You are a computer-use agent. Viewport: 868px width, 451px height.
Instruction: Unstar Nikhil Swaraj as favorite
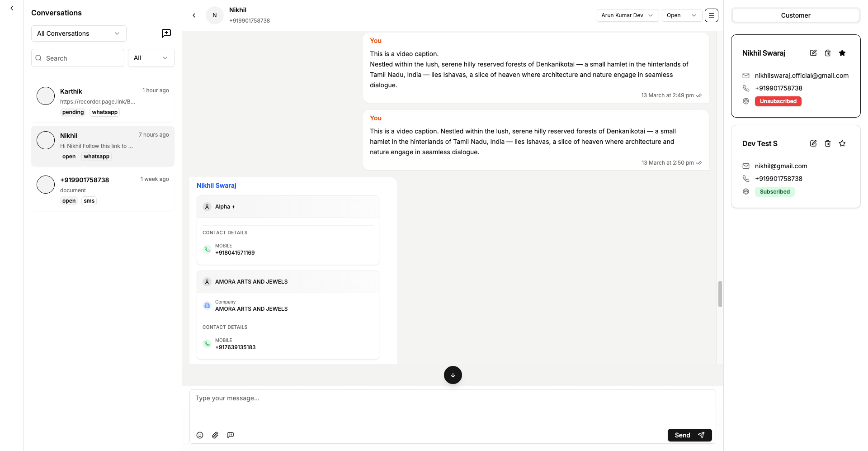coord(842,53)
